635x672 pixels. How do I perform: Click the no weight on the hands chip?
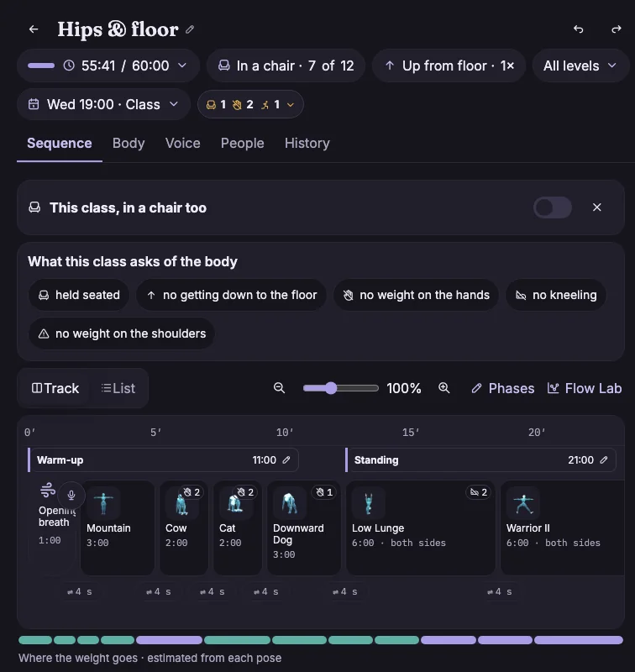coord(416,295)
